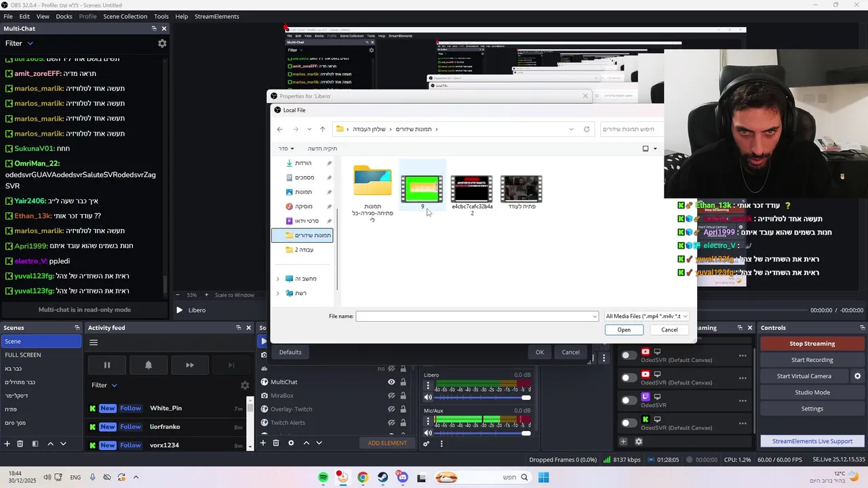The height and width of the screenshot is (488, 868).
Task: Refresh the file dialog folder view
Action: point(587,129)
